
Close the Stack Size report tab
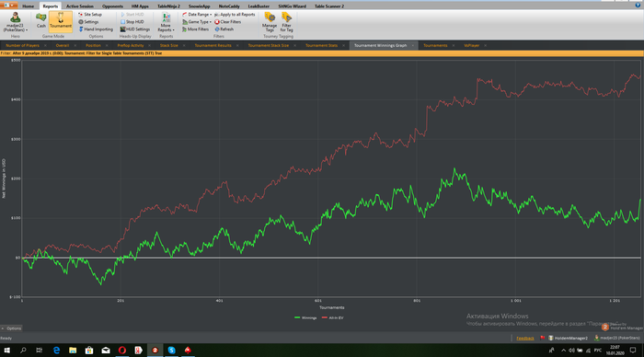click(184, 46)
